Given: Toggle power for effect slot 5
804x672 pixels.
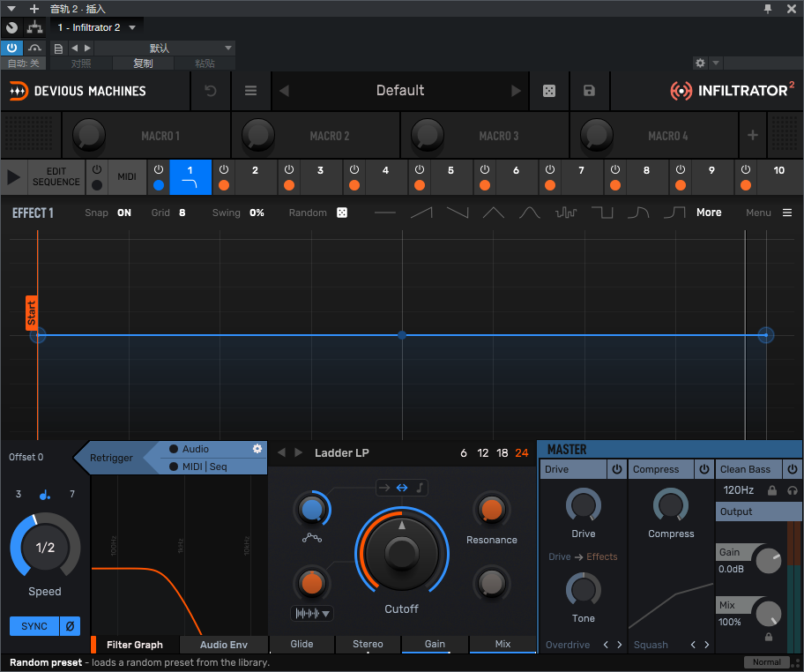Looking at the screenshot, I should (x=420, y=169).
